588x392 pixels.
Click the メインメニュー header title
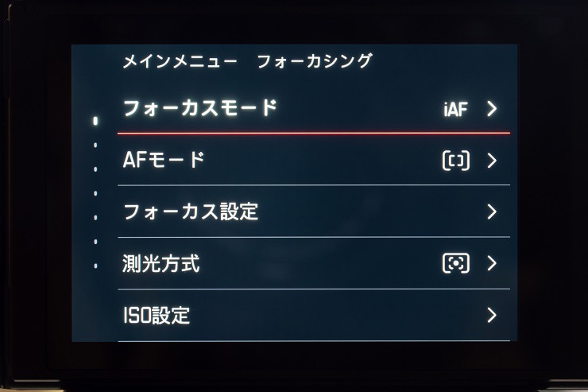(180, 61)
